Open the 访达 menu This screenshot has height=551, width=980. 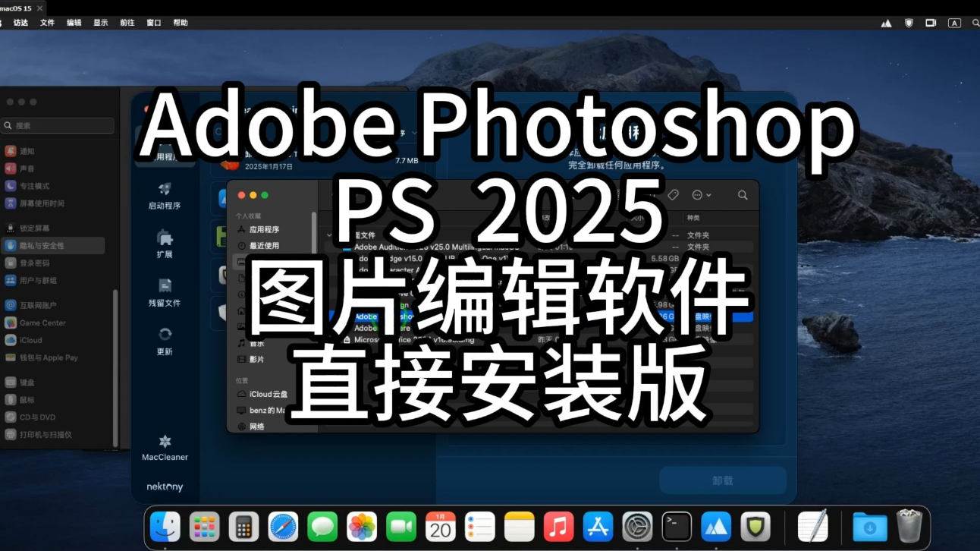point(20,23)
